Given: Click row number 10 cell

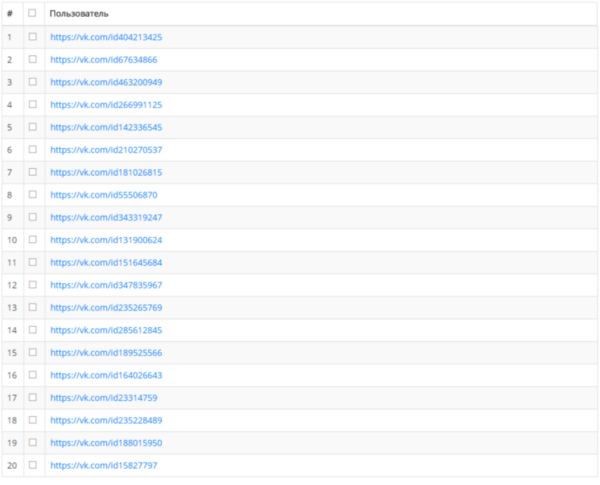Looking at the screenshot, I should coord(13,240).
